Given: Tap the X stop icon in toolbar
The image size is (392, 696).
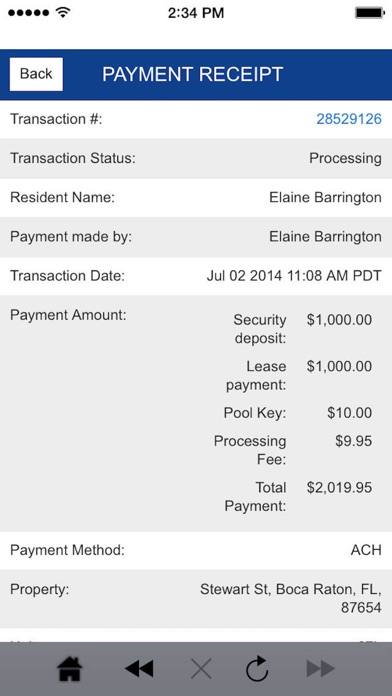Looking at the screenshot, I should tap(202, 669).
